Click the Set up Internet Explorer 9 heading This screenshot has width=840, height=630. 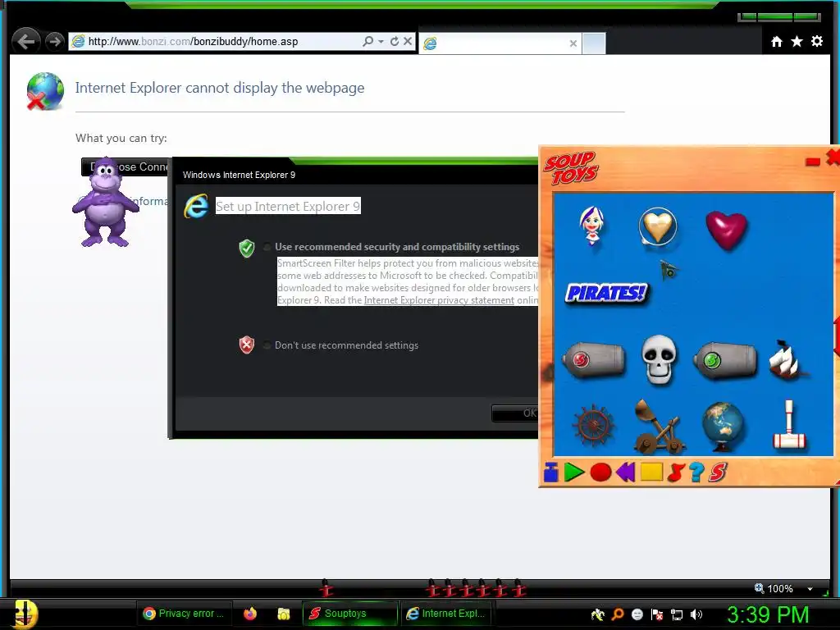click(x=288, y=206)
